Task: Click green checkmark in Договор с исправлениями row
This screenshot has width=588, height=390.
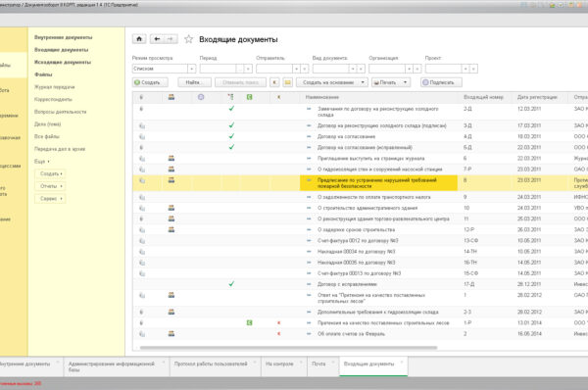Action: coord(231,284)
